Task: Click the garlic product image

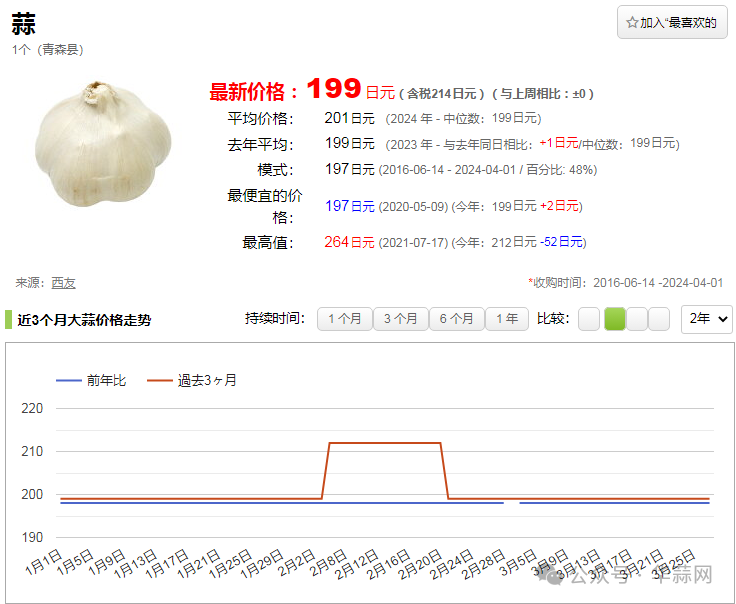Action: (103, 144)
